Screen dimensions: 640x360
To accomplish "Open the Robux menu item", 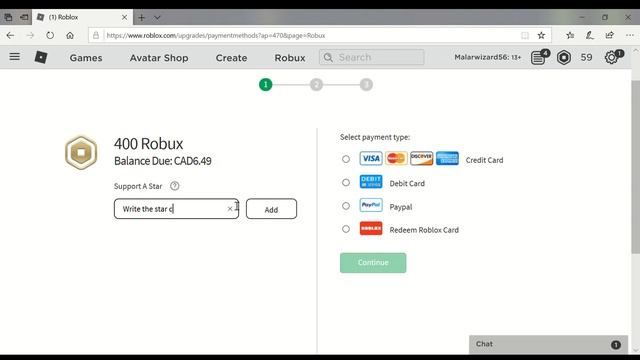I will tap(290, 58).
